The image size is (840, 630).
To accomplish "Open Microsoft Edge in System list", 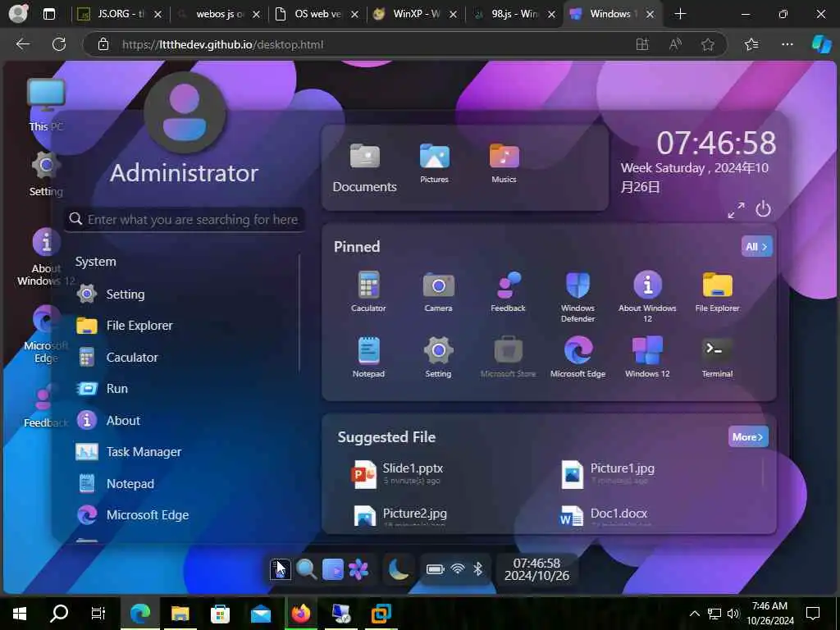I will (185, 515).
